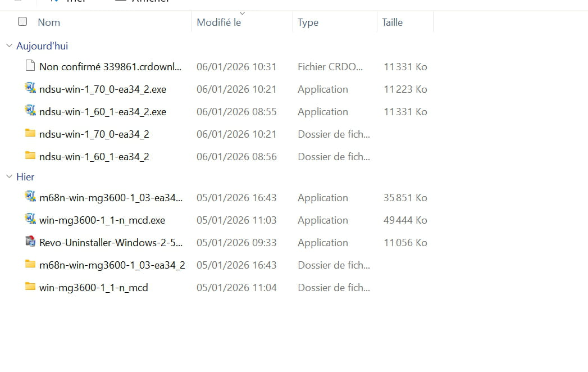Click the m68n-win-mg3600 application icon dated 16:43
Image resolution: width=588 pixels, height=372 pixels.
click(30, 197)
